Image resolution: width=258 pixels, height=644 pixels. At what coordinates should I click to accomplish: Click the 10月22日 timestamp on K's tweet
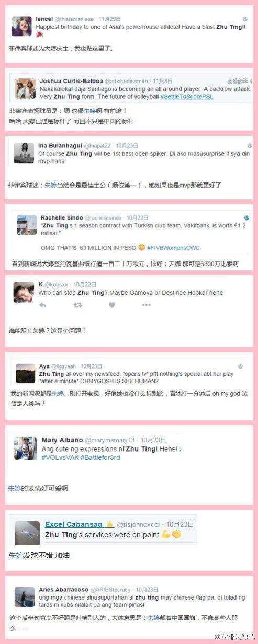coord(85,284)
